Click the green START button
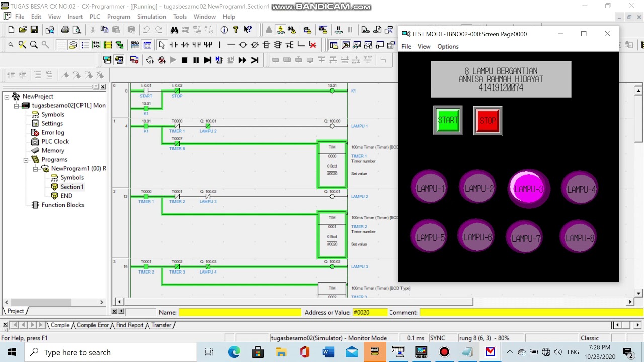Screen dimensions: 644x362 click(448, 120)
